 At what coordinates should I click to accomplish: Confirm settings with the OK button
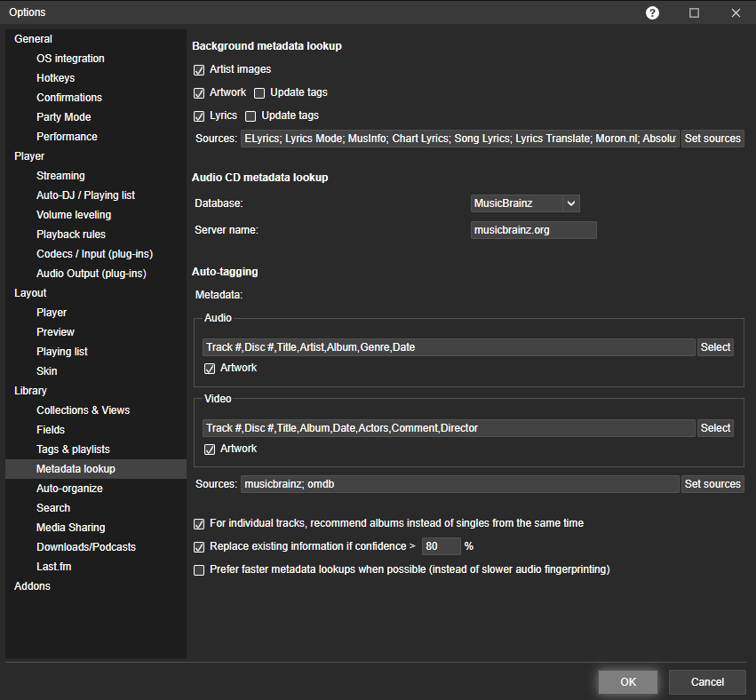628,682
